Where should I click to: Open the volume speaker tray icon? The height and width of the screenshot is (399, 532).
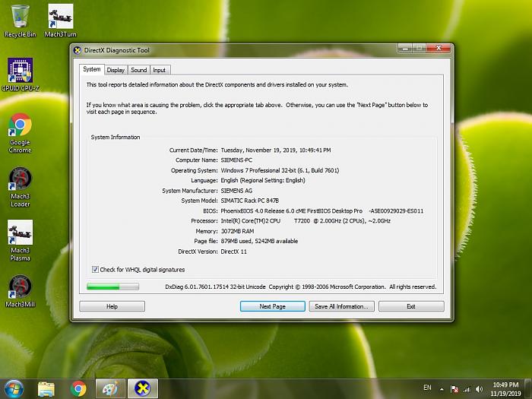click(x=479, y=389)
